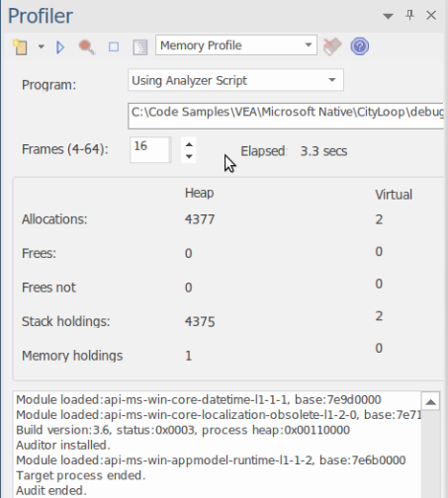Click the red magnifier capture icon
Viewport: 448px width, 498px height.
pyautogui.click(x=87, y=47)
